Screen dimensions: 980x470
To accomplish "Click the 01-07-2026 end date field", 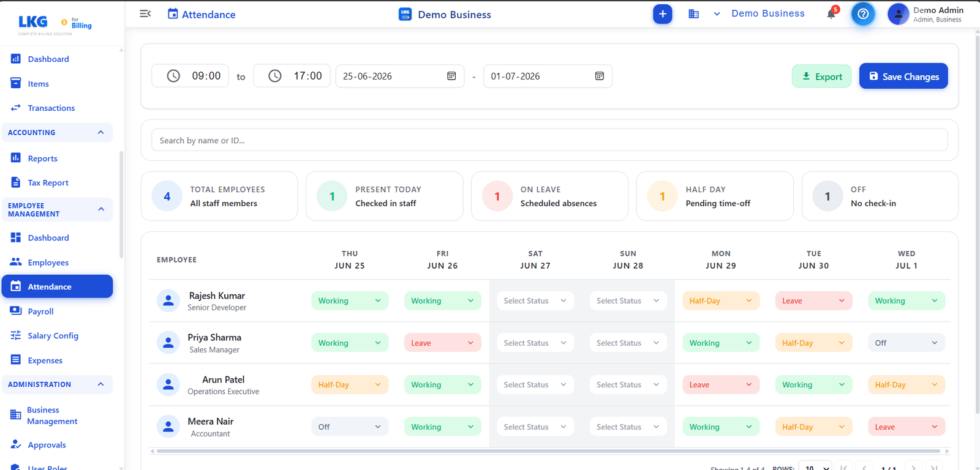I will [548, 76].
